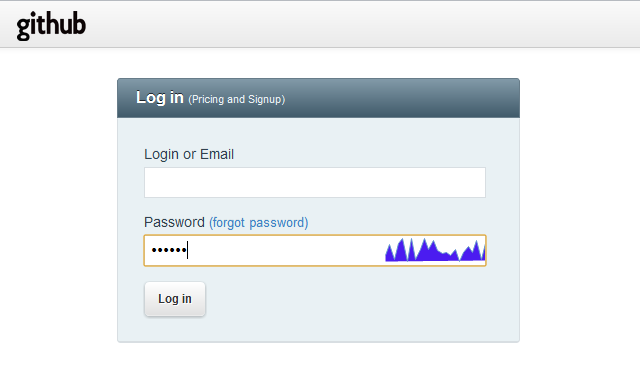
Task: Click the 'Password' label text
Action: [x=174, y=223]
